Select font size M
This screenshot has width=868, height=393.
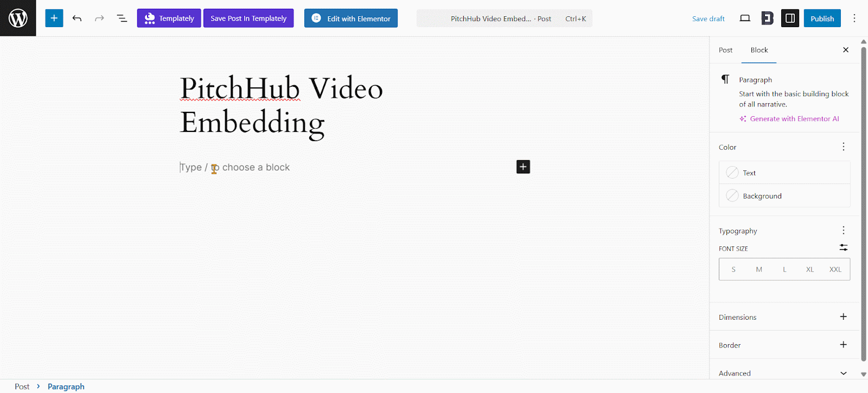click(x=759, y=269)
